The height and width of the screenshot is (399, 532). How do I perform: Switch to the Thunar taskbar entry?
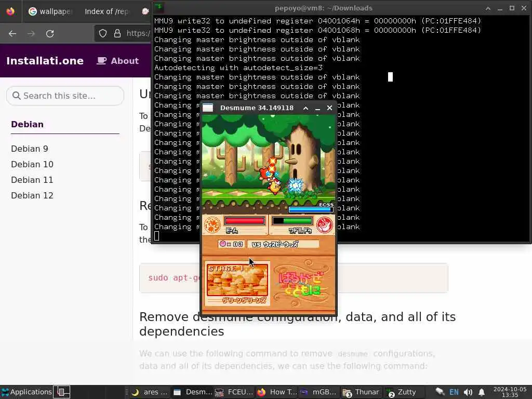[x=361, y=392]
